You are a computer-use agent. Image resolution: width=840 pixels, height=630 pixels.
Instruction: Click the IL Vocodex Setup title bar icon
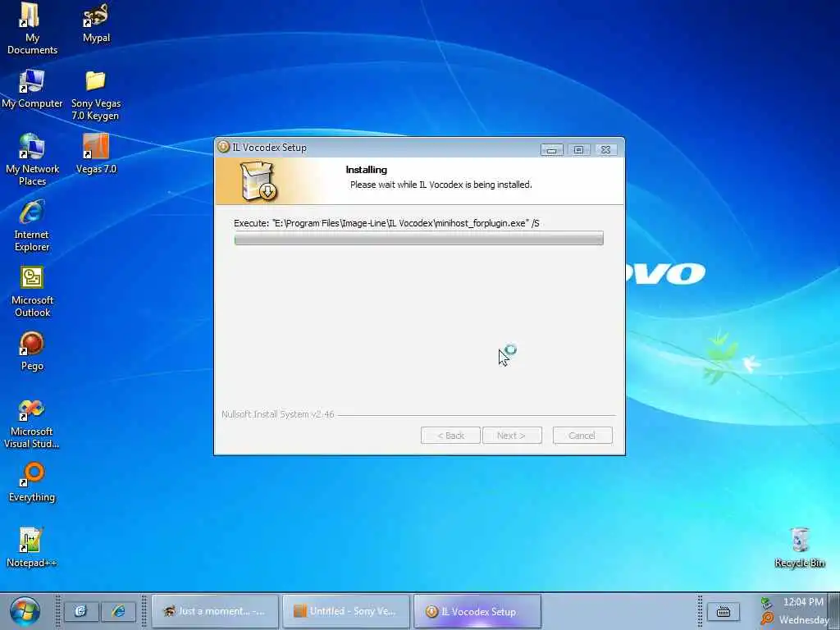point(223,147)
